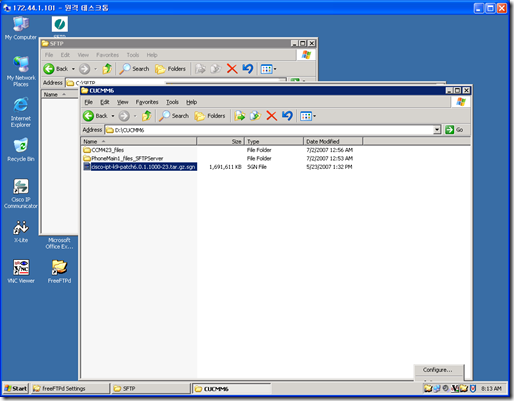Click the Go button next to address bar
This screenshot has height=401, width=514.
click(x=455, y=130)
